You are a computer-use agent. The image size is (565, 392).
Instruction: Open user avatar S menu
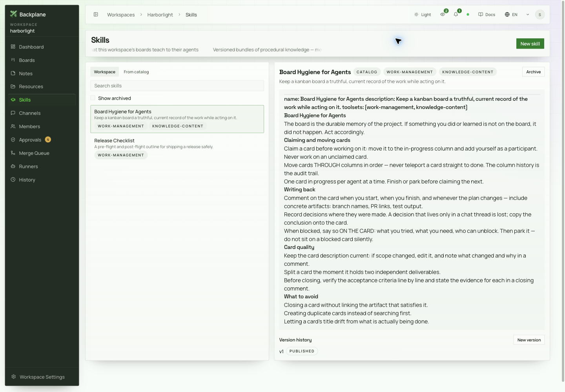click(540, 15)
